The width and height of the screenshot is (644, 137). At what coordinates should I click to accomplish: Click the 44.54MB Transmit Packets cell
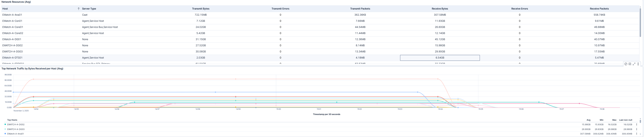(360, 27)
